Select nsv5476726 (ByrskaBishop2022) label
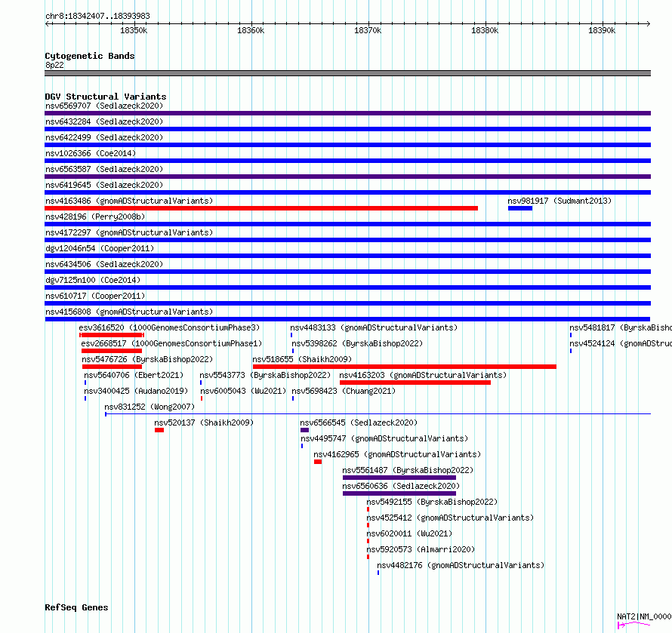 pos(147,359)
